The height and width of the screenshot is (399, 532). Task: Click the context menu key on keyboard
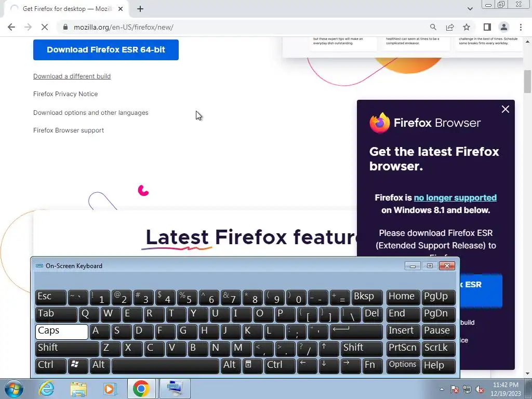[x=252, y=366]
